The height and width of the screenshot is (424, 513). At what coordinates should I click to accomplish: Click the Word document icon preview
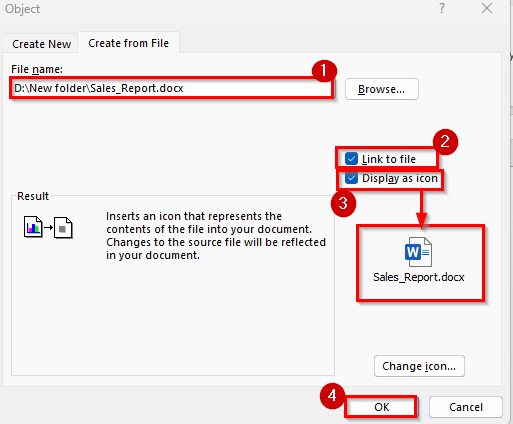click(x=418, y=252)
